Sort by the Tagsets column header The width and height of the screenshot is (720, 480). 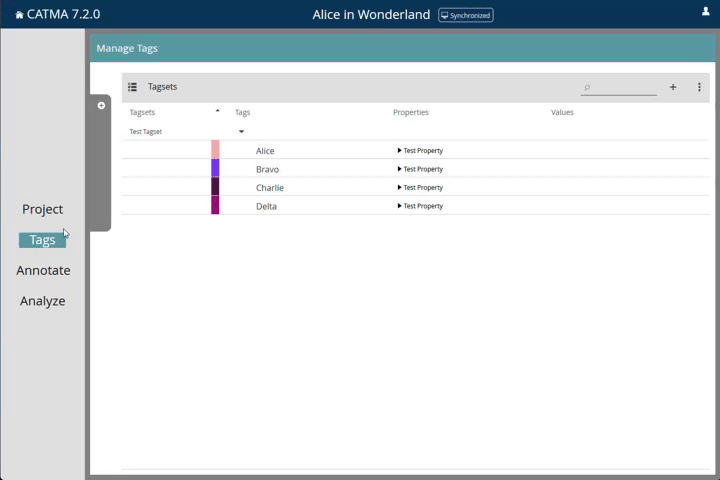coord(143,112)
